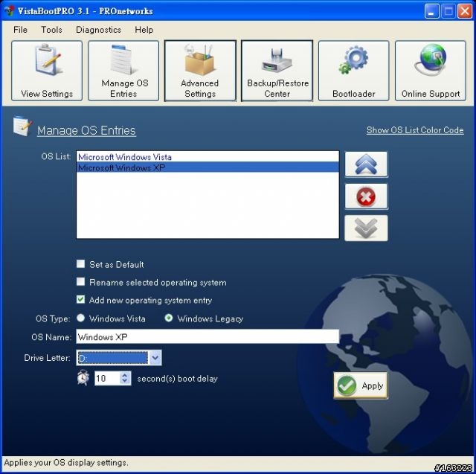The height and width of the screenshot is (474, 476).
Task: Open Manage OS Entries from the toolbar
Action: [123, 71]
